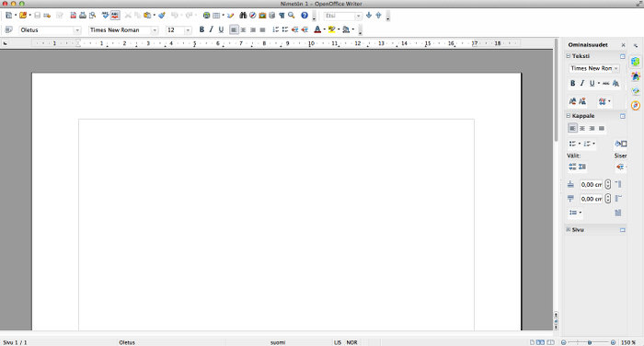This screenshot has height=346, width=644.
Task: Click the highlighting color marker icon
Action: pos(331,29)
